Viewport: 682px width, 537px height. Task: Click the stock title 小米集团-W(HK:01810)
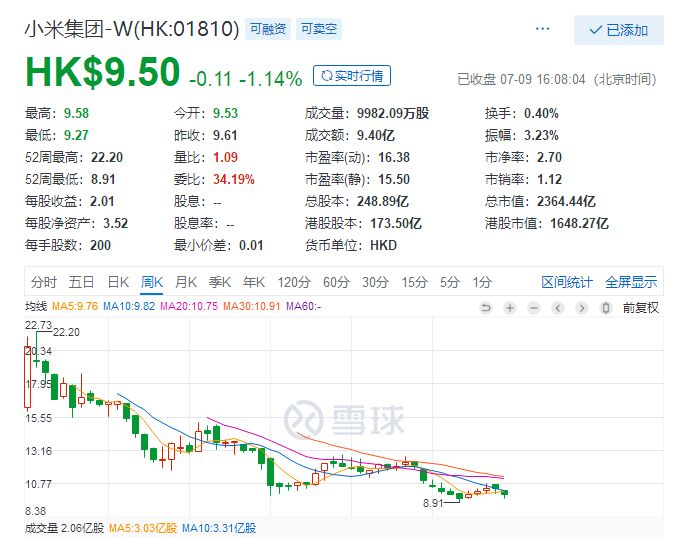(132, 29)
